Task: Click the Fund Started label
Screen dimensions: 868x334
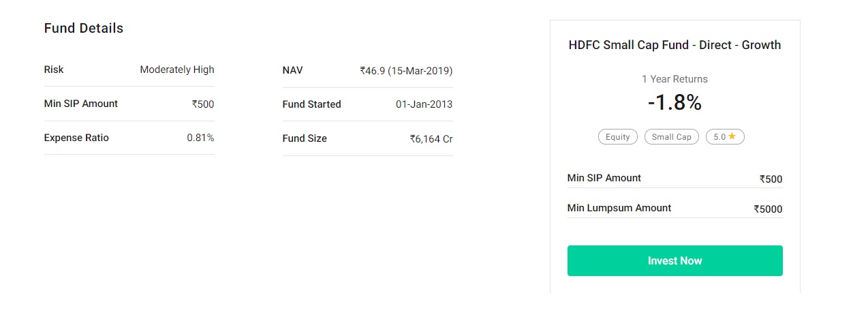Action: 312,104
